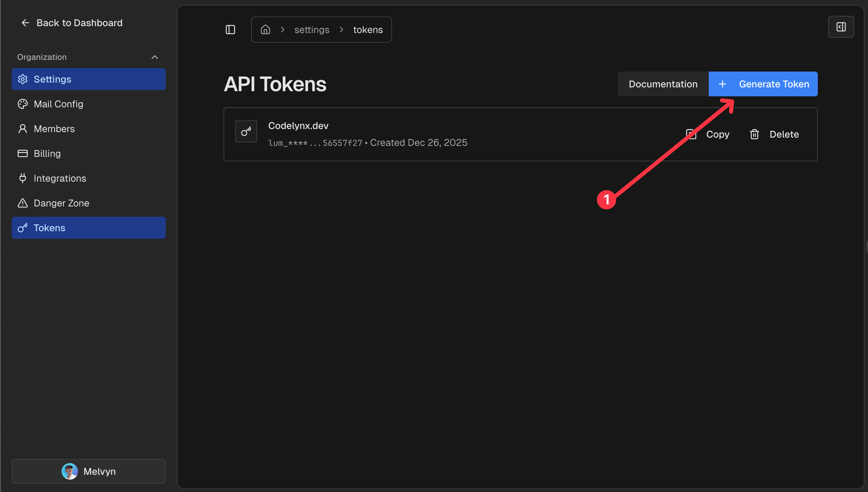868x492 pixels.
Task: Click the home breadcrumb icon
Action: [x=265, y=30]
